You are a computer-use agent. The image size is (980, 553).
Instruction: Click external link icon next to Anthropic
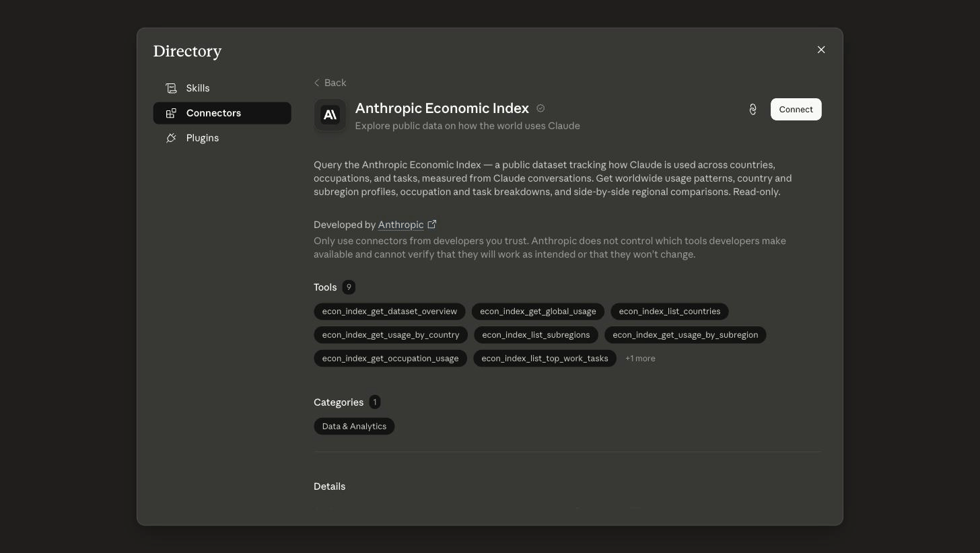[x=432, y=224]
